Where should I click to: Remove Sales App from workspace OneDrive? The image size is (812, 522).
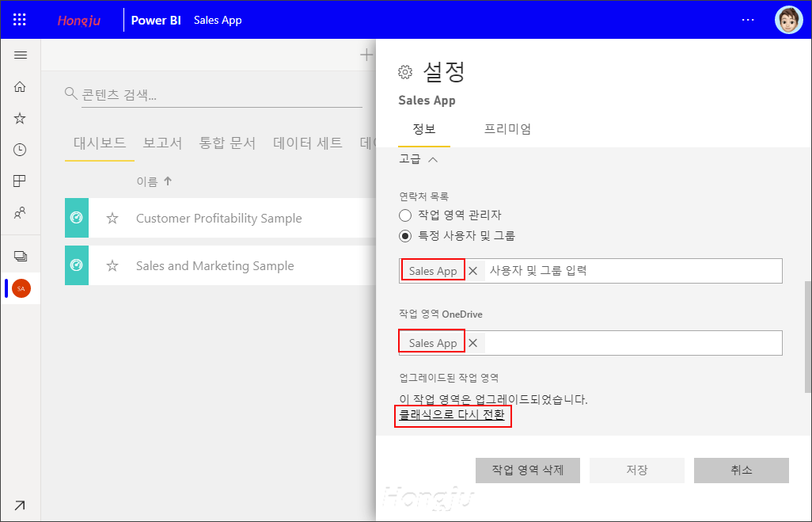pyautogui.click(x=472, y=343)
